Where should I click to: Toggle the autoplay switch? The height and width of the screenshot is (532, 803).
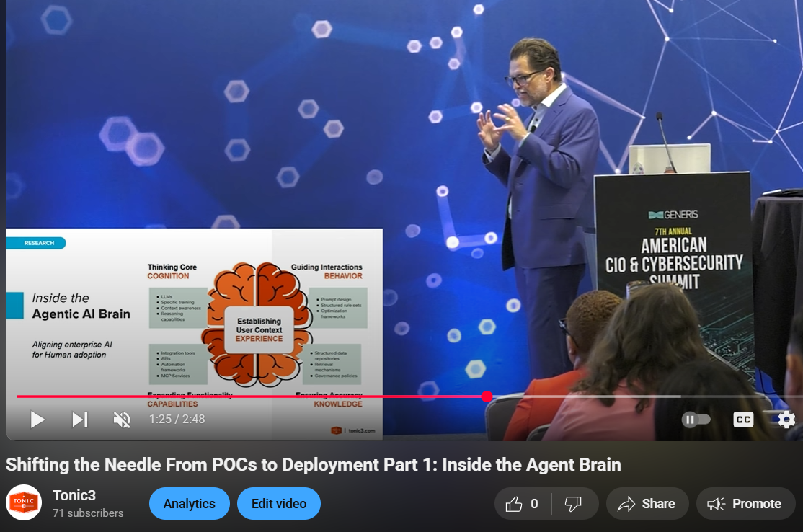(696, 420)
